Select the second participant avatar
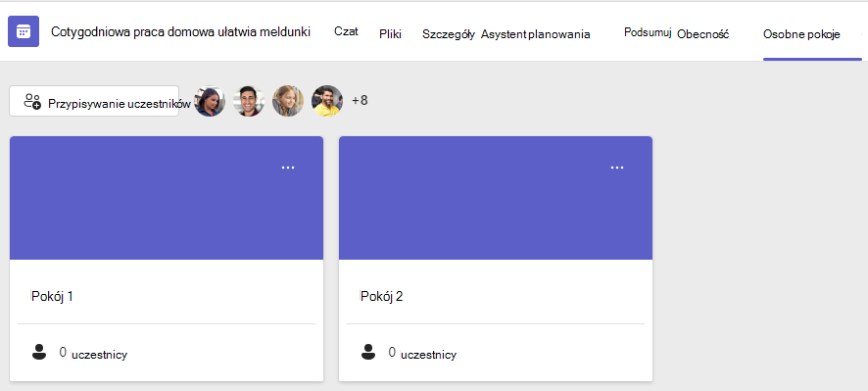 (x=249, y=101)
